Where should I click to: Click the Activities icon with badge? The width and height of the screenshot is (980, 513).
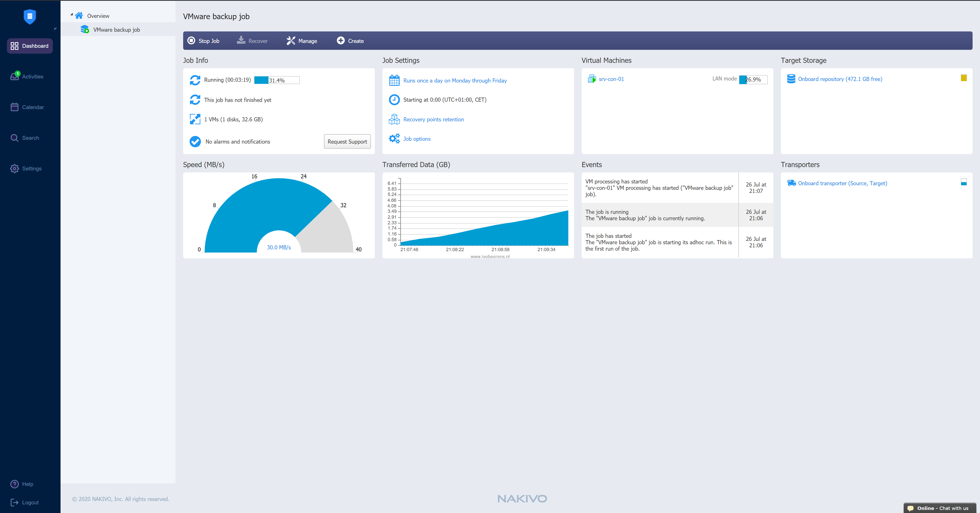15,76
